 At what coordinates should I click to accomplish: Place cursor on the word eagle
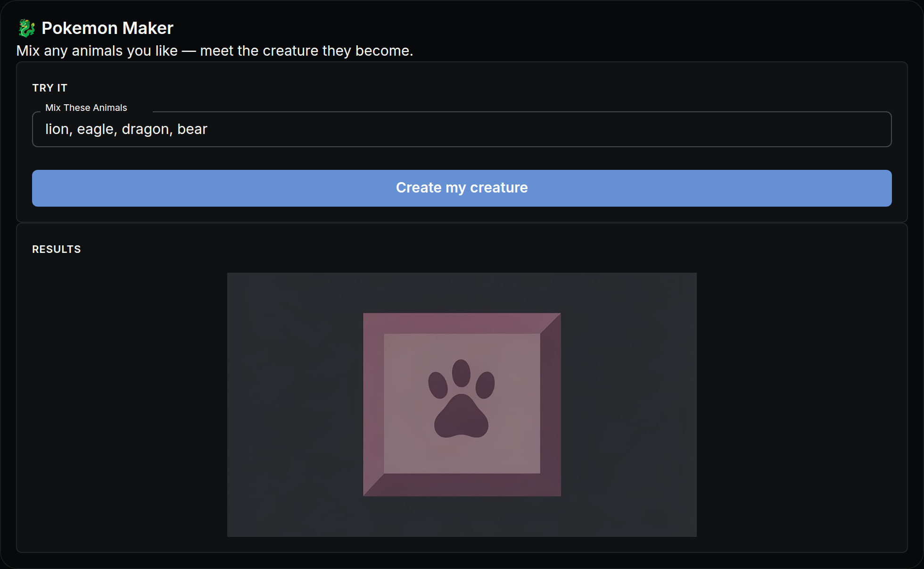(95, 129)
